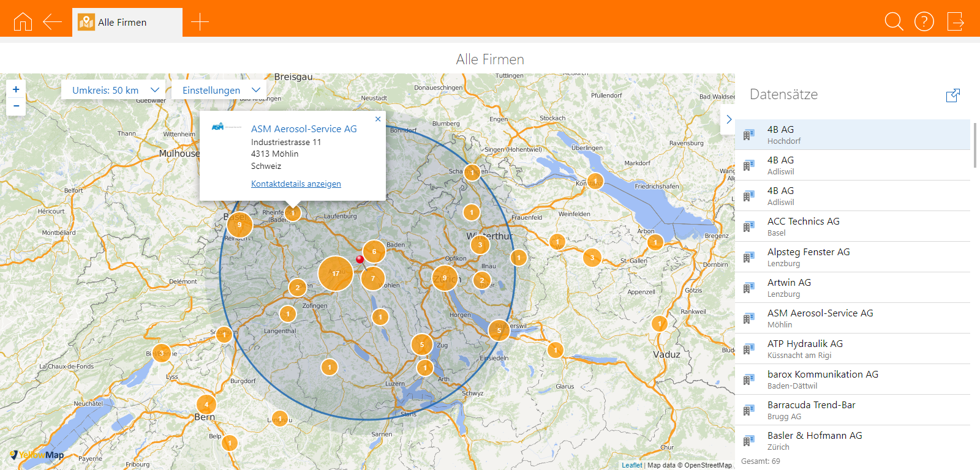Screen dimensions: 980x470
Task: Open ASM Aerosol-Service AG title link in popup
Action: [x=304, y=129]
